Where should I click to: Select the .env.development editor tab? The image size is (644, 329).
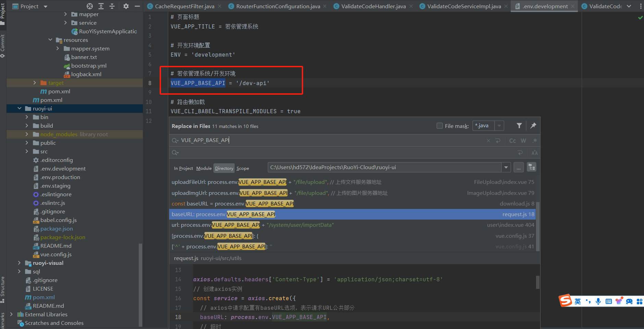[x=545, y=6]
